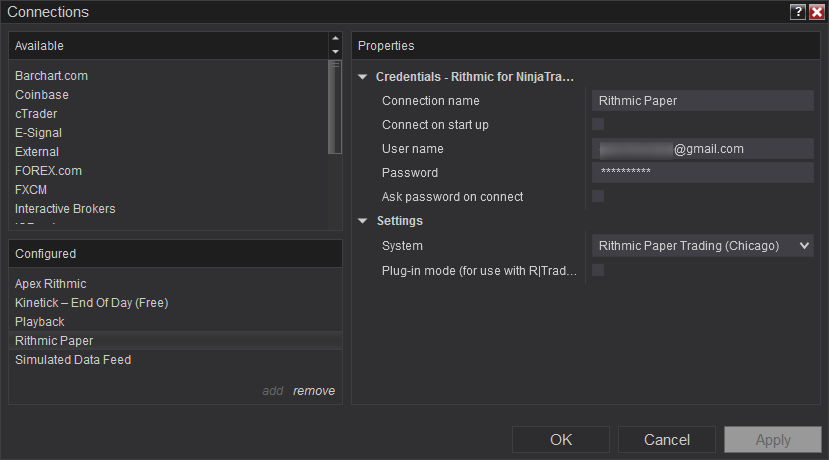This screenshot has width=829, height=460.
Task: Click the User name label
Action: [413, 149]
